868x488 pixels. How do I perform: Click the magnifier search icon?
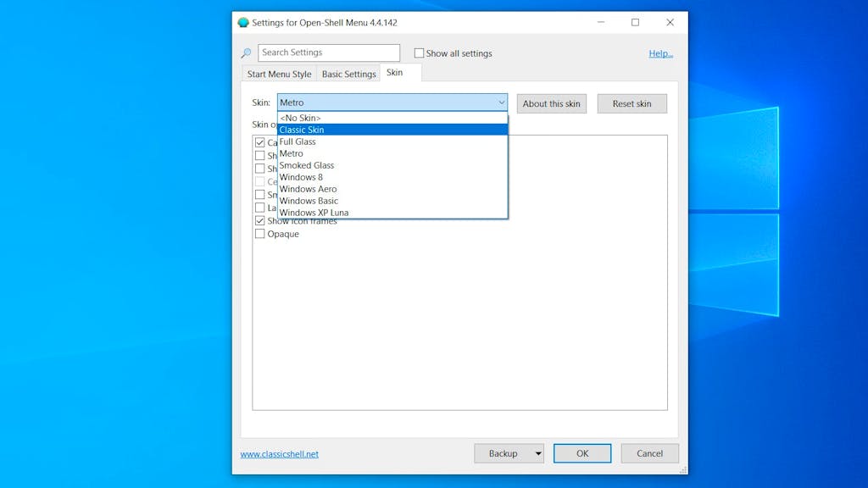[x=247, y=53]
